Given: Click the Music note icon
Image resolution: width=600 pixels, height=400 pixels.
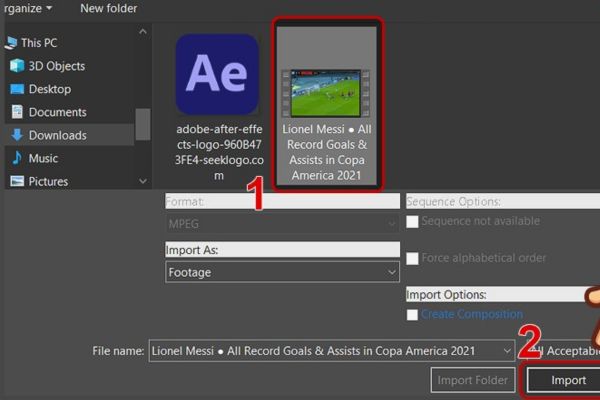Looking at the screenshot, I should click(x=17, y=158).
